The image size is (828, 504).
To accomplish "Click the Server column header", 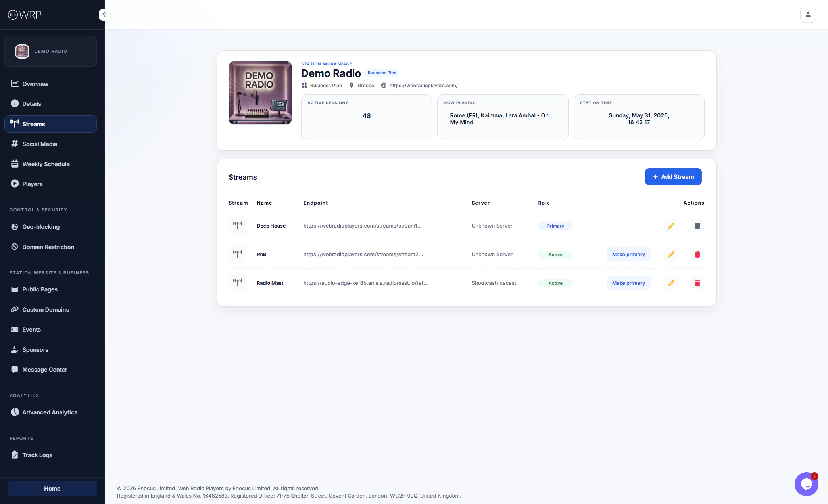I will (480, 203).
